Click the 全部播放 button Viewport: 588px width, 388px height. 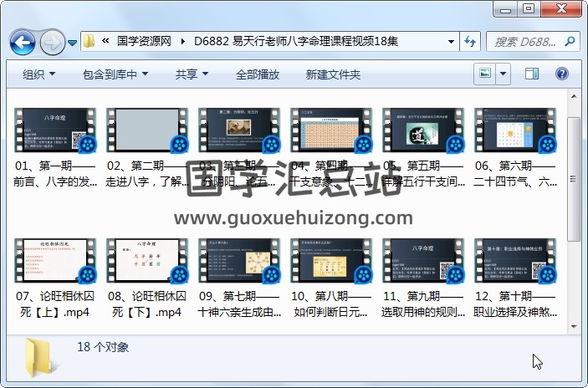257,74
